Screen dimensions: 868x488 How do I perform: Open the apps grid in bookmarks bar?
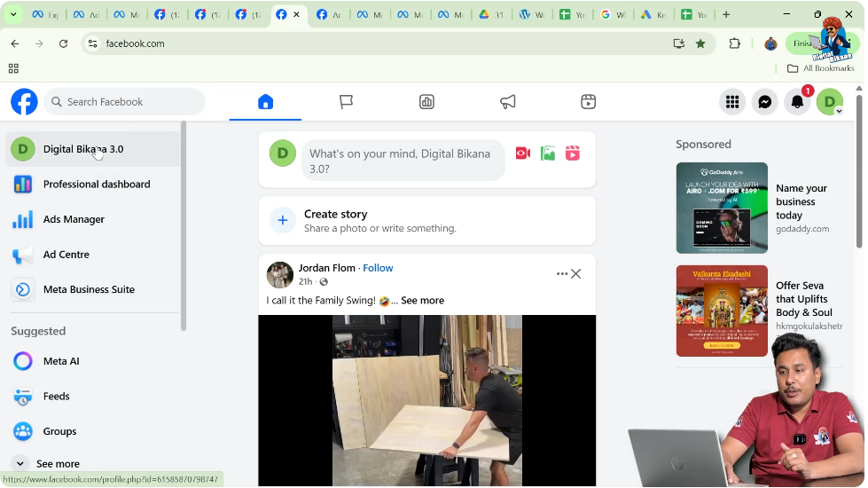pos(14,68)
